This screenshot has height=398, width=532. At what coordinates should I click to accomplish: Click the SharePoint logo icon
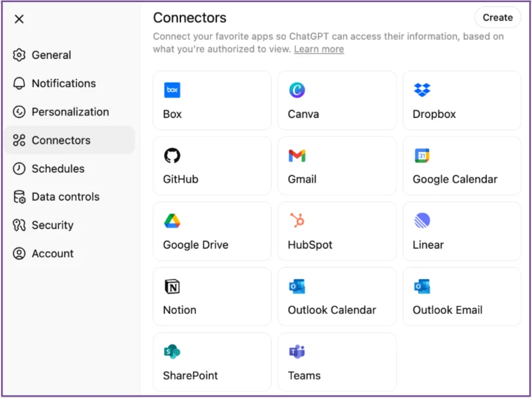(x=172, y=352)
